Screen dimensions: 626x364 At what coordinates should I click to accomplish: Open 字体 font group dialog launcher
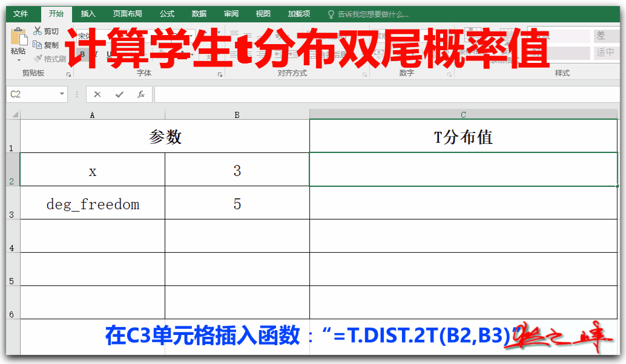tap(220, 74)
